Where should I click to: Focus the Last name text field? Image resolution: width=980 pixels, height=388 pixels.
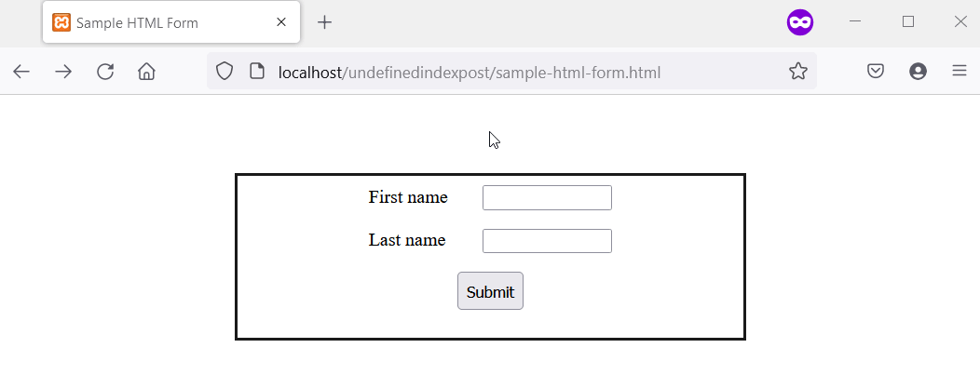pyautogui.click(x=547, y=241)
